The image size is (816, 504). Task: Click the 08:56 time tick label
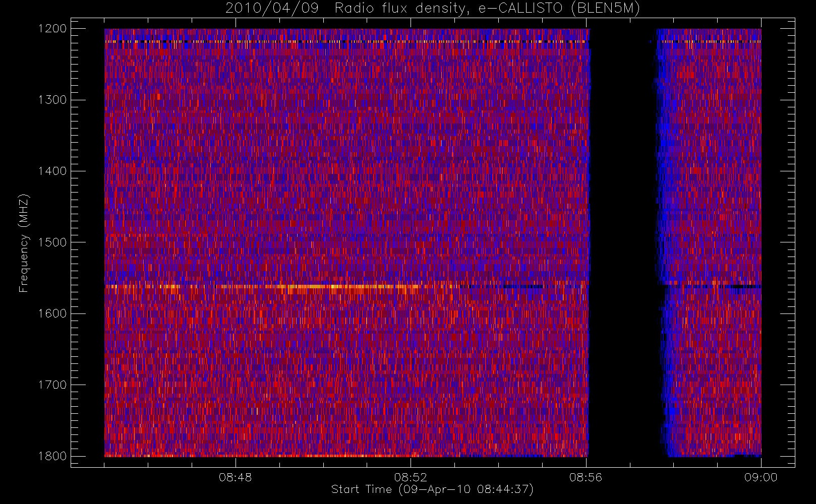[x=586, y=477]
